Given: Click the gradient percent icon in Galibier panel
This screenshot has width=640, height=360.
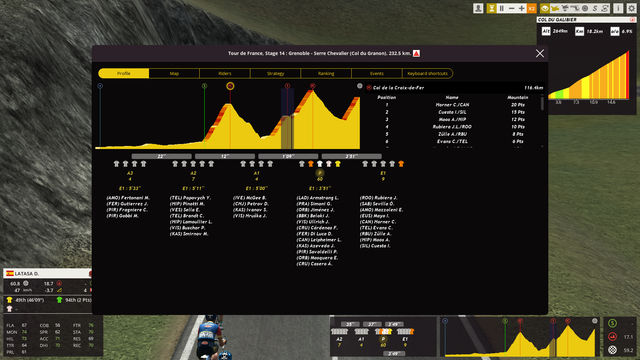Looking at the screenshot, I should coord(615,31).
